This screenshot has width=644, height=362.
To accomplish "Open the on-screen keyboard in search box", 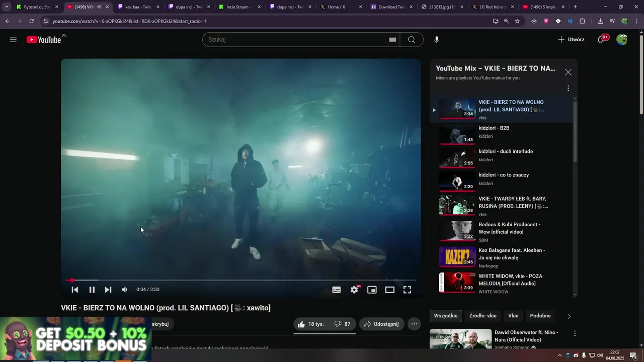I will (392, 40).
